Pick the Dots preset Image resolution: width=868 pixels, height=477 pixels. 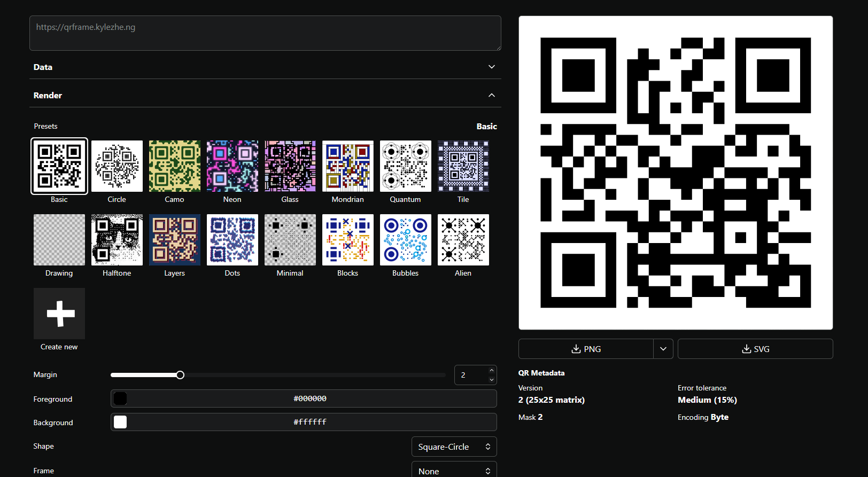point(232,240)
